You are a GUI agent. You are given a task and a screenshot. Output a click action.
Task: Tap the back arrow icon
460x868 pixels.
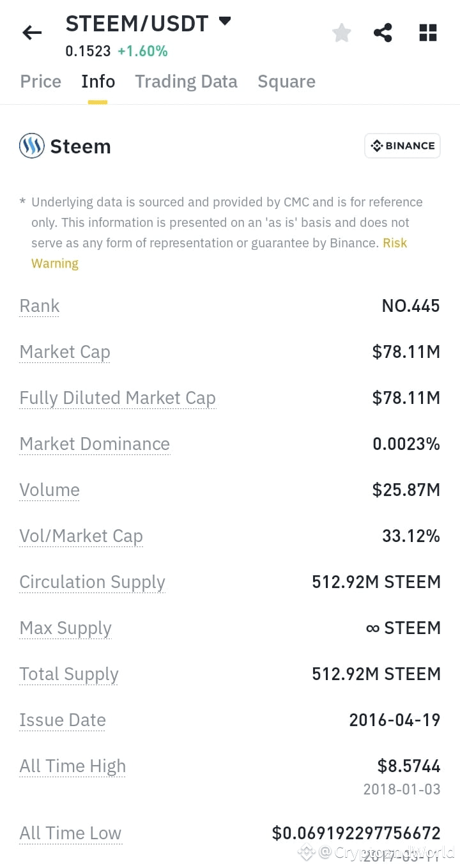pyautogui.click(x=32, y=33)
